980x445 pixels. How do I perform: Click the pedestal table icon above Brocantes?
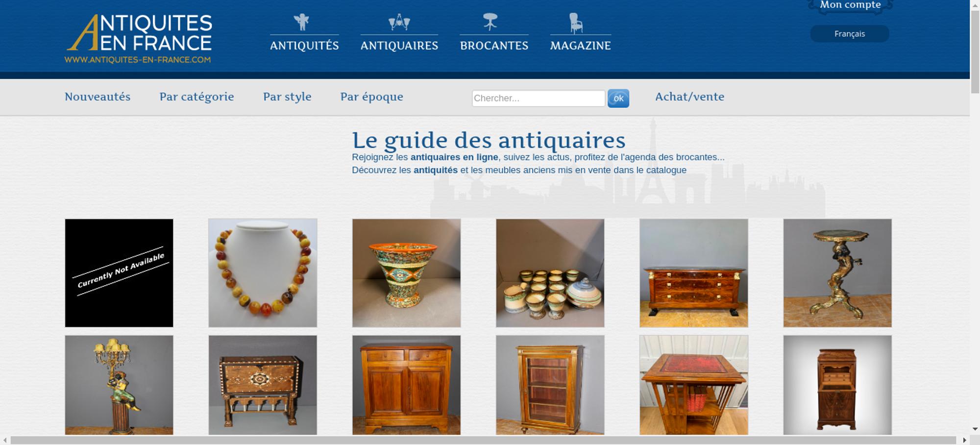click(x=490, y=22)
